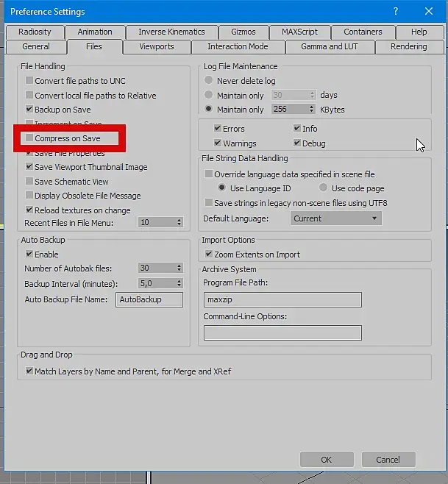Go to the Rendering tab
The image size is (448, 484).
coord(409,46)
